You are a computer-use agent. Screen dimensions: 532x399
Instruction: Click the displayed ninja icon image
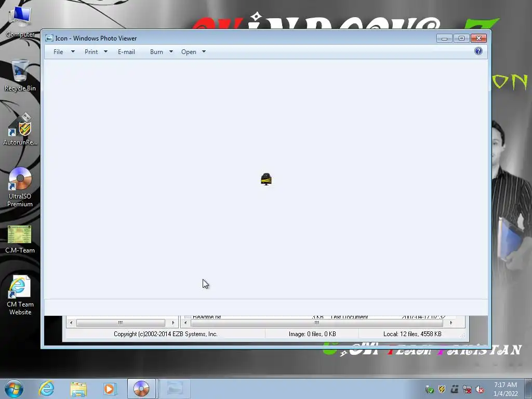(267, 179)
